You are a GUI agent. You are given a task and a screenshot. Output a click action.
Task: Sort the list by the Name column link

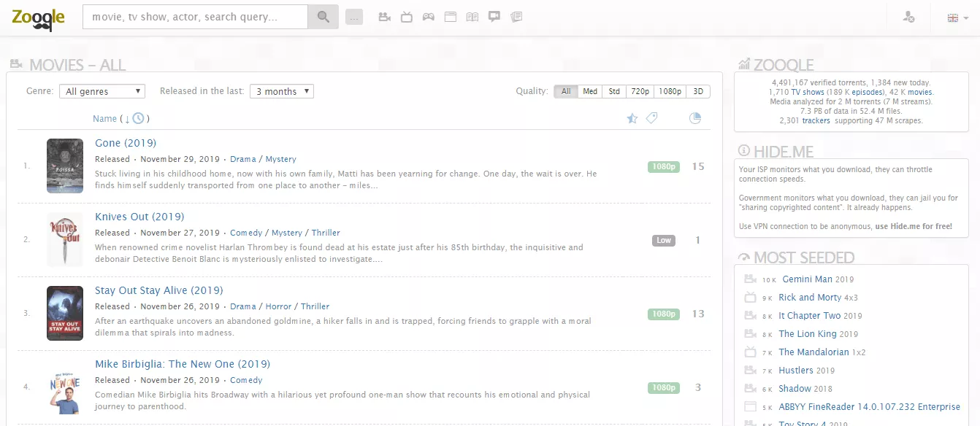(x=105, y=119)
